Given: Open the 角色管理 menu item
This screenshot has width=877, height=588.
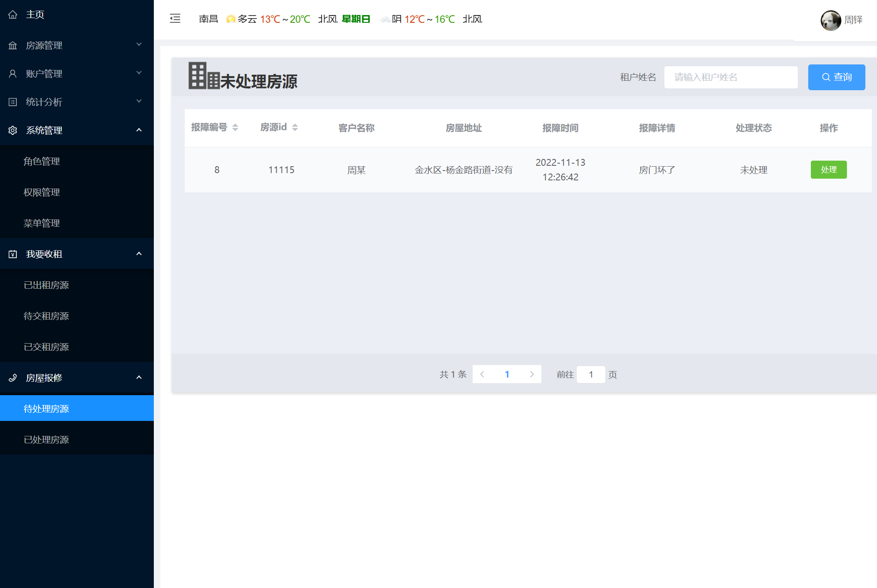Looking at the screenshot, I should click(x=42, y=161).
